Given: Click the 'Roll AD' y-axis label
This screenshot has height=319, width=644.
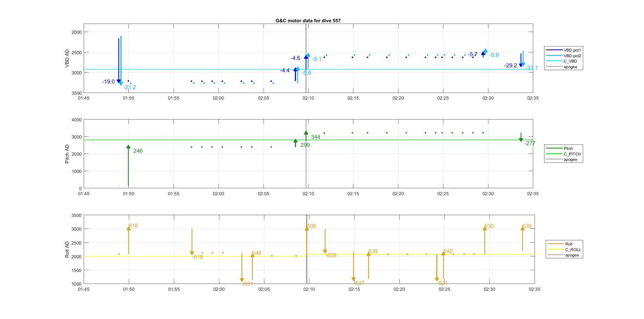Looking at the screenshot, I should (x=67, y=249).
